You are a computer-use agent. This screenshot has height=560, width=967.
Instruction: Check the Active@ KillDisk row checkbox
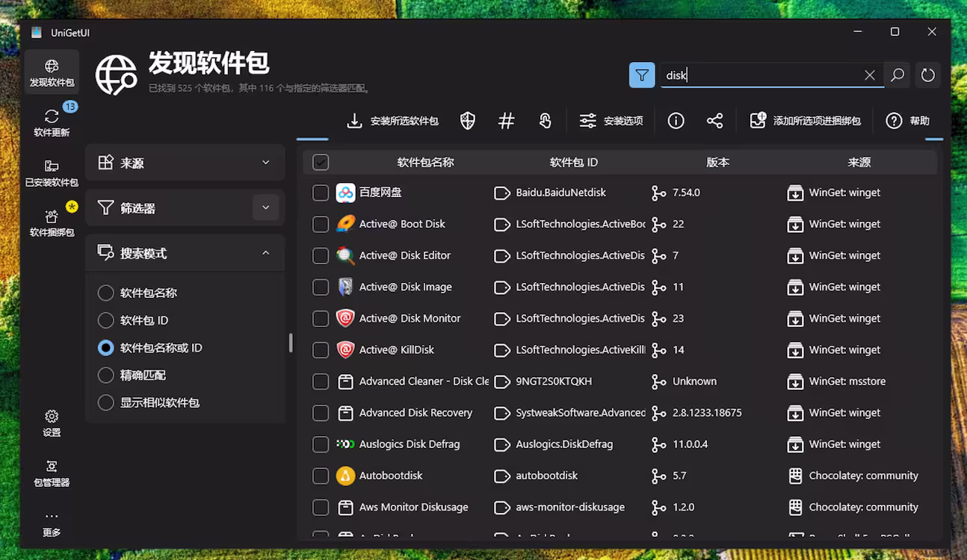pyautogui.click(x=321, y=349)
